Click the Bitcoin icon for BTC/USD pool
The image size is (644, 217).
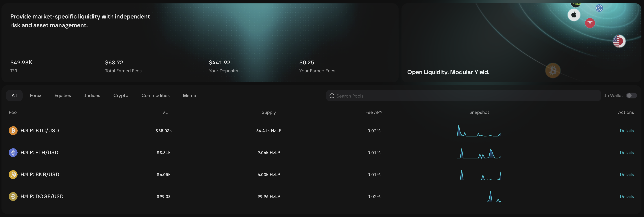[x=13, y=131]
